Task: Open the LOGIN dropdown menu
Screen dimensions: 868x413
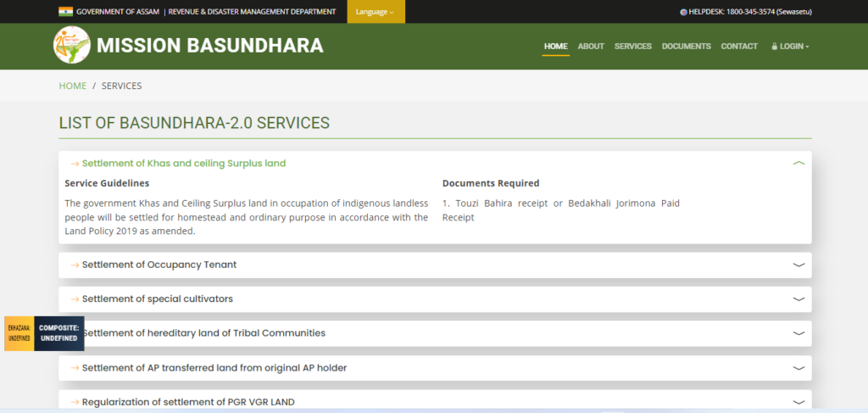Action: 791,47
